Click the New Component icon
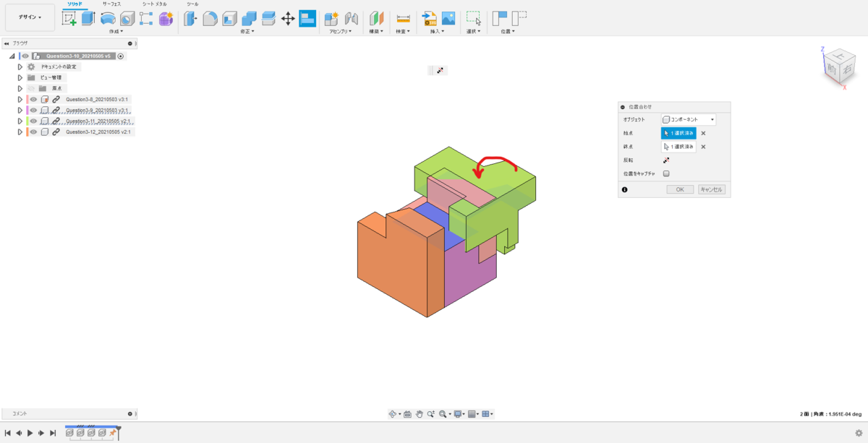The height and width of the screenshot is (443, 868). (x=332, y=19)
